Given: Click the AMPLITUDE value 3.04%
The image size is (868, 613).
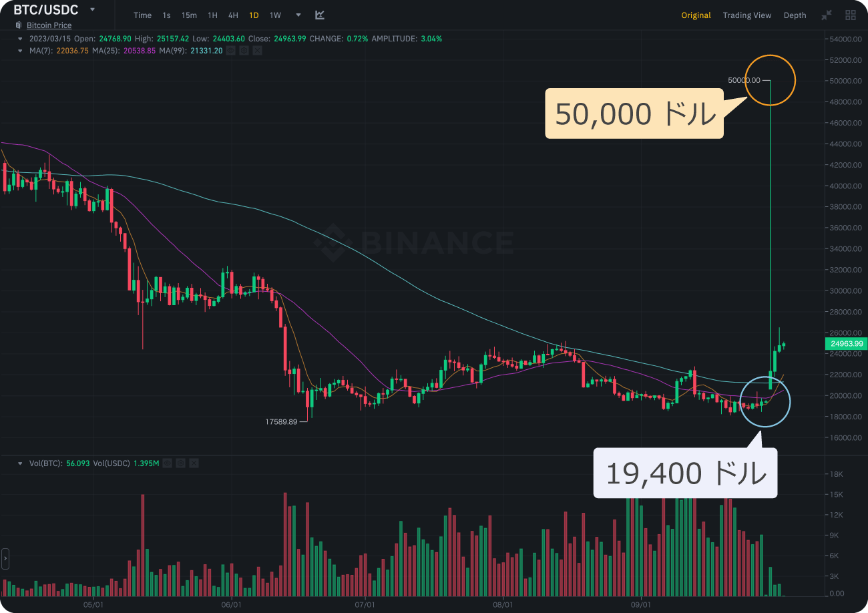Looking at the screenshot, I should click(431, 39).
